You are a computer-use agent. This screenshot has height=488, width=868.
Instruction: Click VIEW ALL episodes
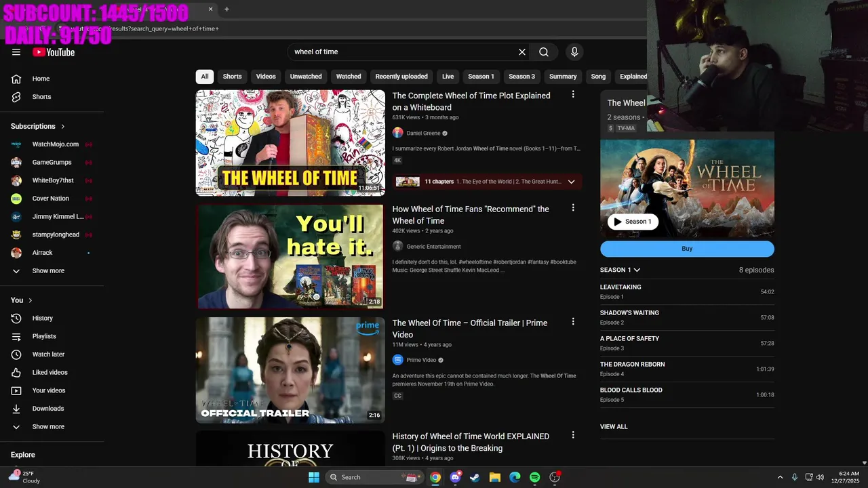(x=614, y=427)
